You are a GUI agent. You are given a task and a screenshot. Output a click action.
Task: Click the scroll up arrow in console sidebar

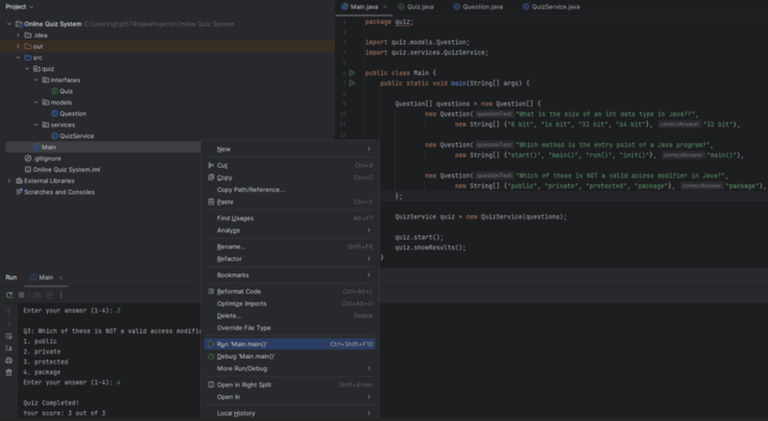click(x=9, y=310)
